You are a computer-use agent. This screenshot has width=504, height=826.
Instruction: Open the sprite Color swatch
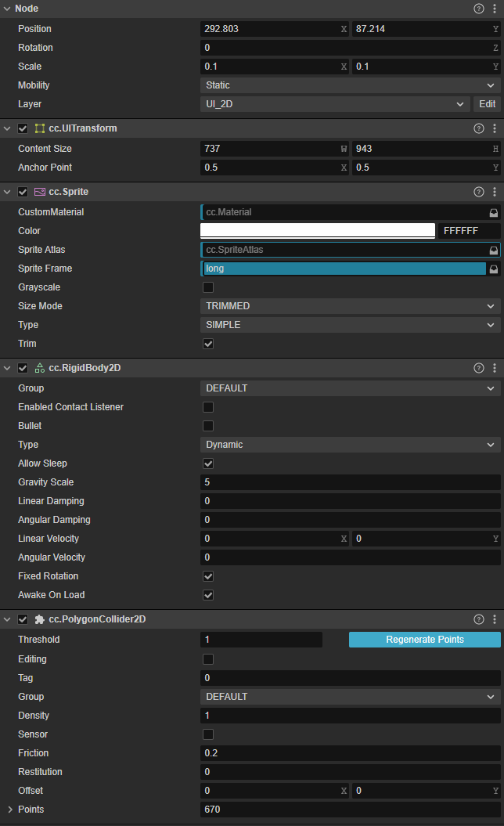click(318, 231)
